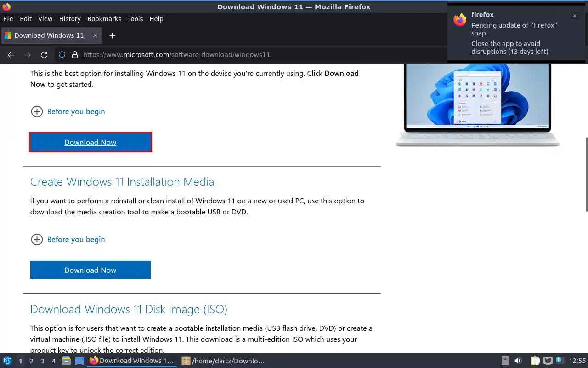Click the highlighted Download Now button
The image size is (588, 368).
[90, 142]
